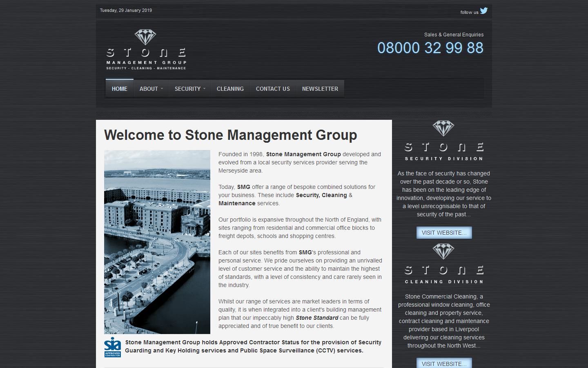The width and height of the screenshot is (588, 368).
Task: Click the diamond icon above Security Division
Action: coord(444,129)
